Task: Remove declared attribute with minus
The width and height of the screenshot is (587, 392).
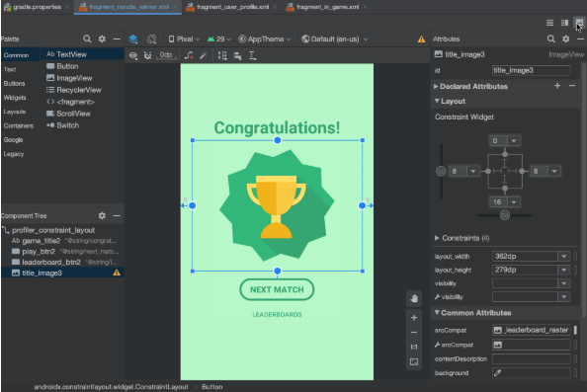Action: click(572, 86)
